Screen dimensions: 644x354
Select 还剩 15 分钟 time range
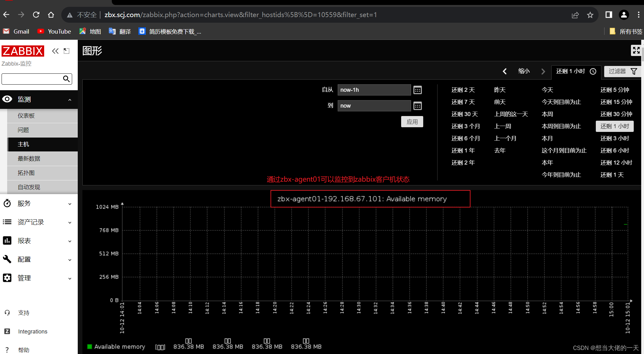point(616,102)
